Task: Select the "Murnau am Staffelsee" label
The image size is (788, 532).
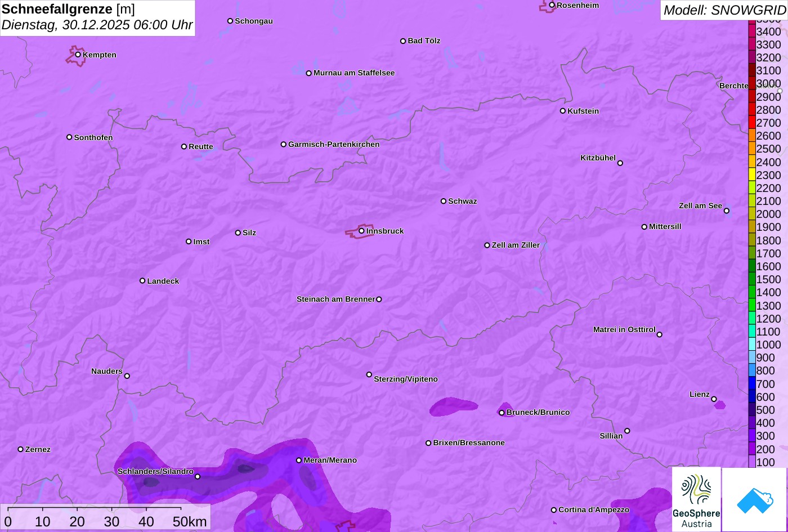Action: pos(354,73)
